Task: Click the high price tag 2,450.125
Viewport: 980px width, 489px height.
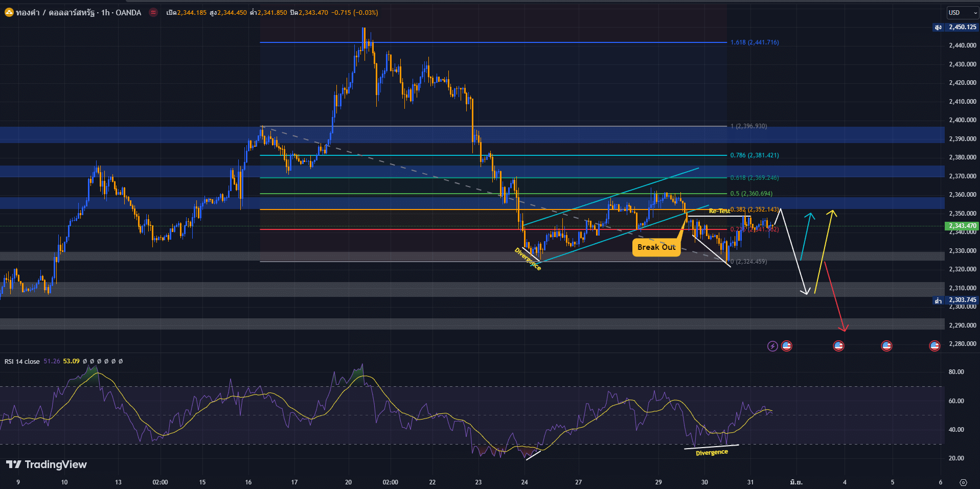Action: point(963,27)
